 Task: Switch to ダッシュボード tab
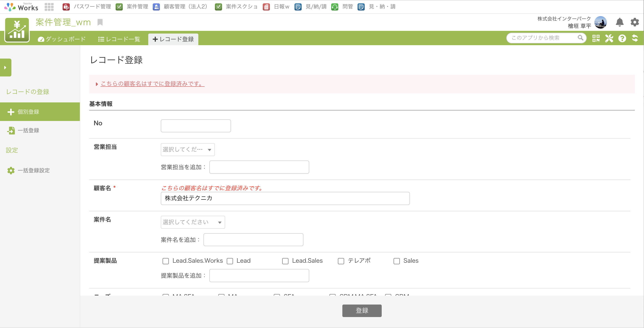coord(62,39)
